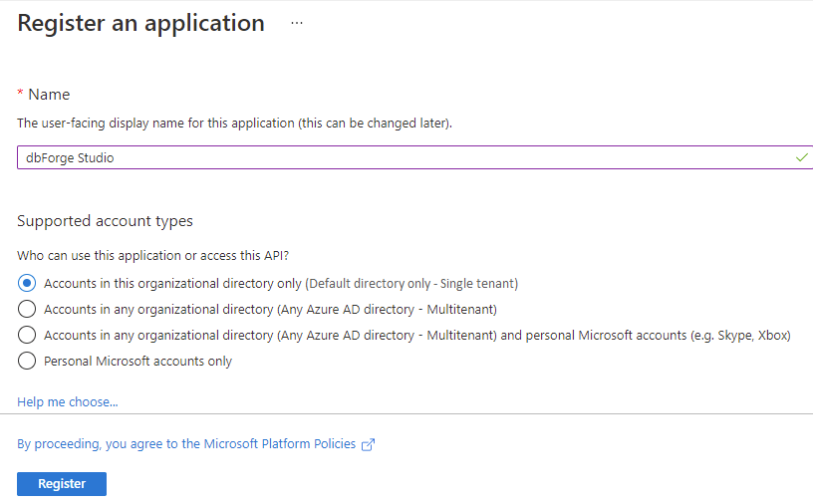Screen dimensions: 813x504
Task: Click the Register an application title
Action: [x=141, y=23]
